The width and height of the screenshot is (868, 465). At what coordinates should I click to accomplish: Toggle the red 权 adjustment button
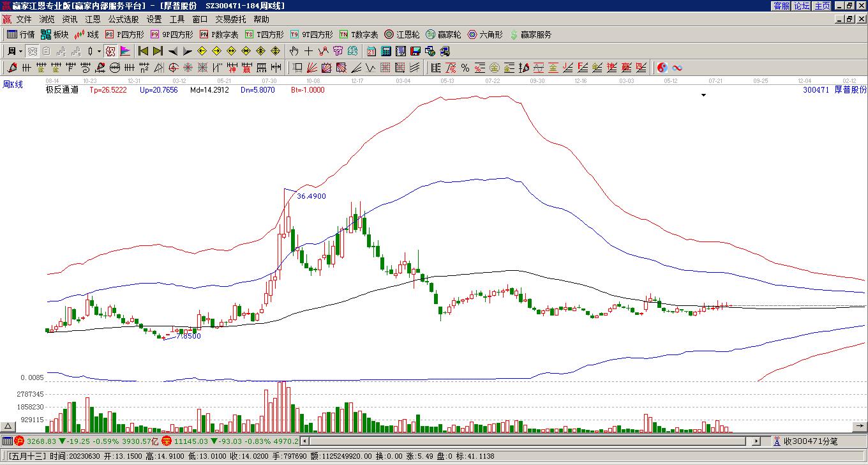110,51
